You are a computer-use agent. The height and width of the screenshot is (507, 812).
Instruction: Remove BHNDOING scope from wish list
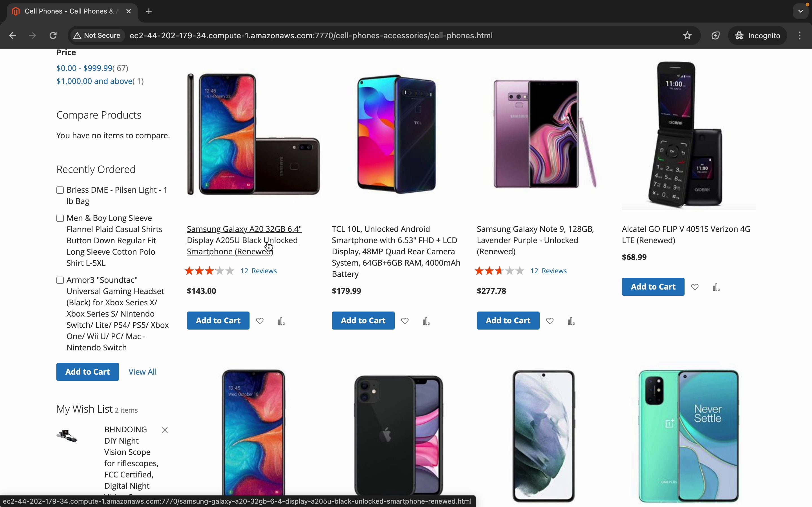(164, 430)
